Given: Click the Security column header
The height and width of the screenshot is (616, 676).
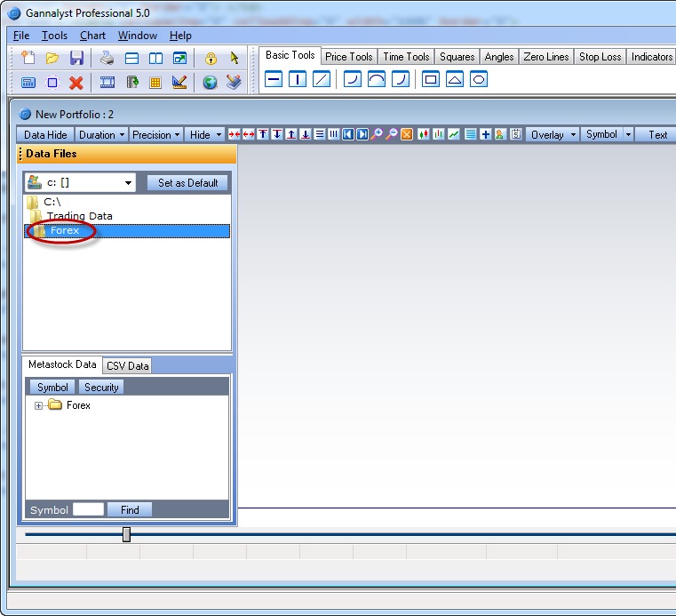Looking at the screenshot, I should (x=101, y=388).
